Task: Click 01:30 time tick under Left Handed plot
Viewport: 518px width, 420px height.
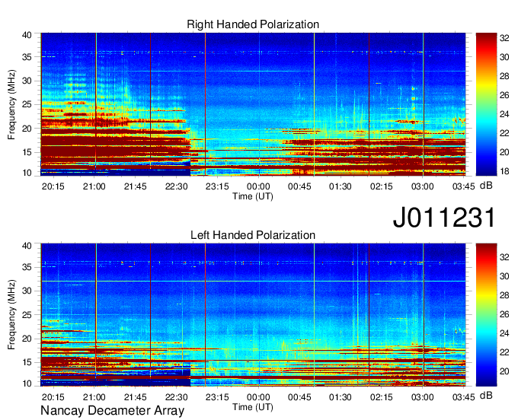Action: [x=341, y=397]
